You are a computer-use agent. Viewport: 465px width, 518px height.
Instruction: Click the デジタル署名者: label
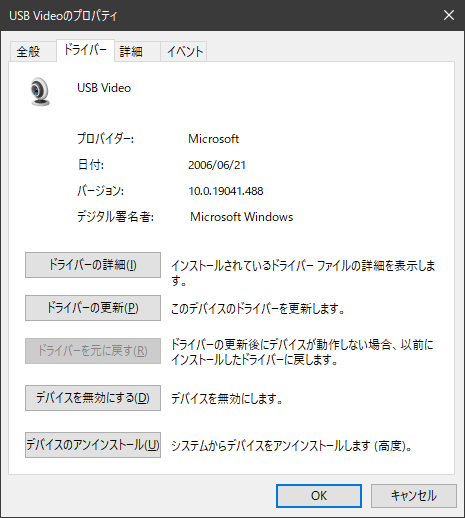click(x=115, y=217)
